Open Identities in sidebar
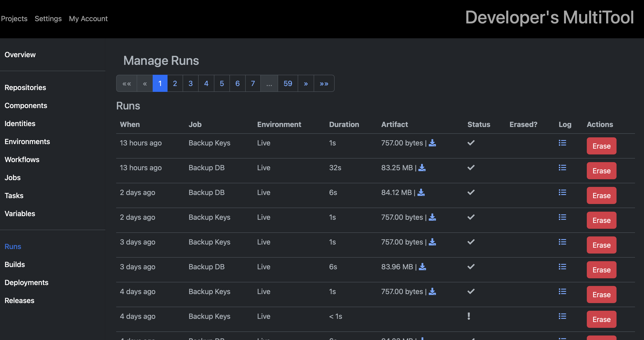 (x=20, y=124)
